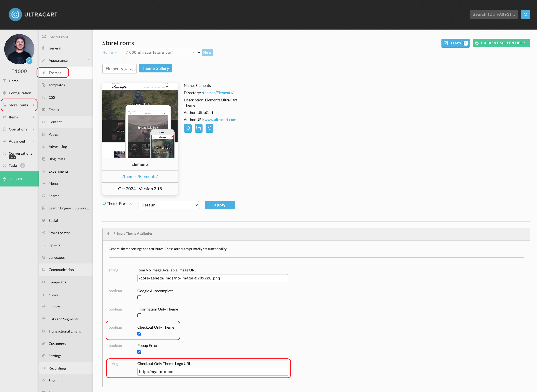
Task: Click the edit pencil on profile avatar
Action: coord(29,61)
